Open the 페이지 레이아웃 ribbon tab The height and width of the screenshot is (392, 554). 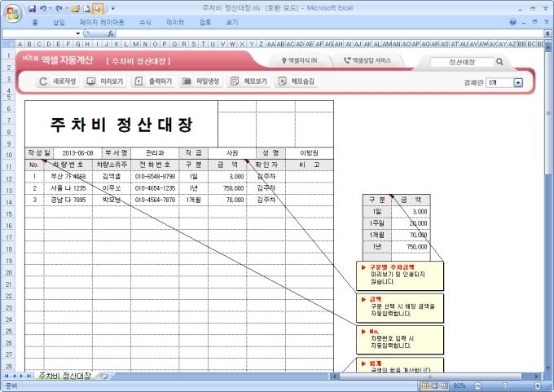(x=102, y=22)
